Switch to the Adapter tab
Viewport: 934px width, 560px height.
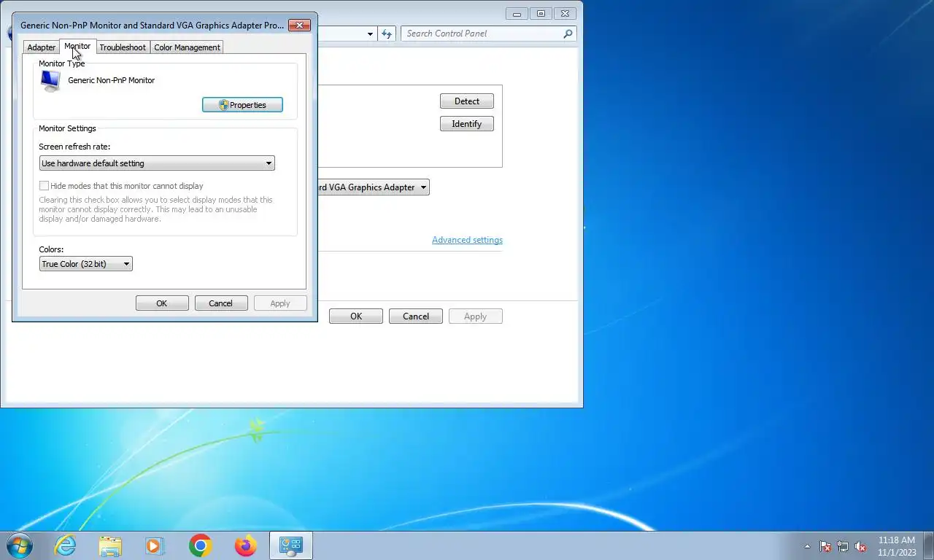click(x=42, y=47)
